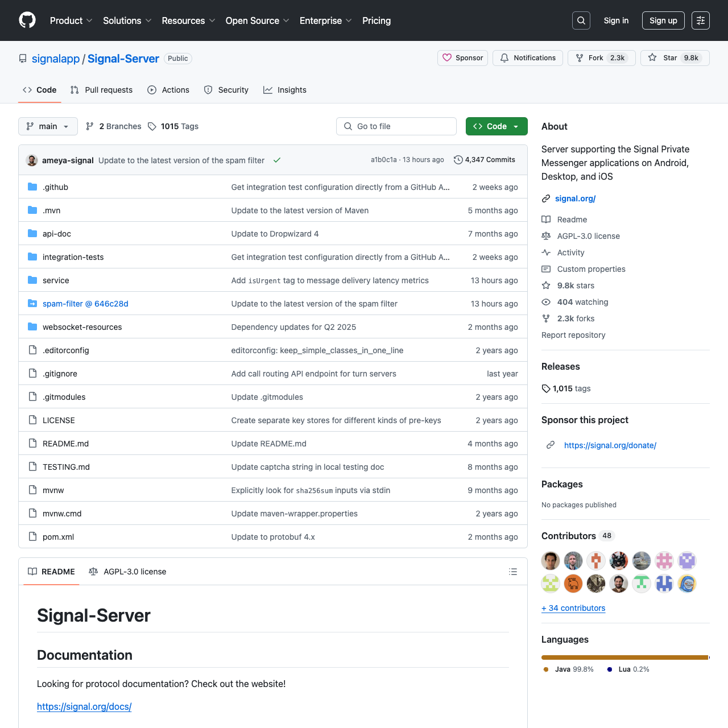Open the websocket-resources folder
The height and width of the screenshot is (728, 728).
pyautogui.click(x=82, y=327)
